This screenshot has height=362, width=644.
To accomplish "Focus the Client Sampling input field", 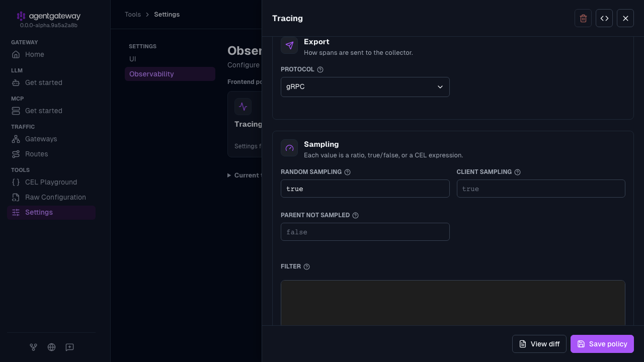I will pyautogui.click(x=541, y=189).
